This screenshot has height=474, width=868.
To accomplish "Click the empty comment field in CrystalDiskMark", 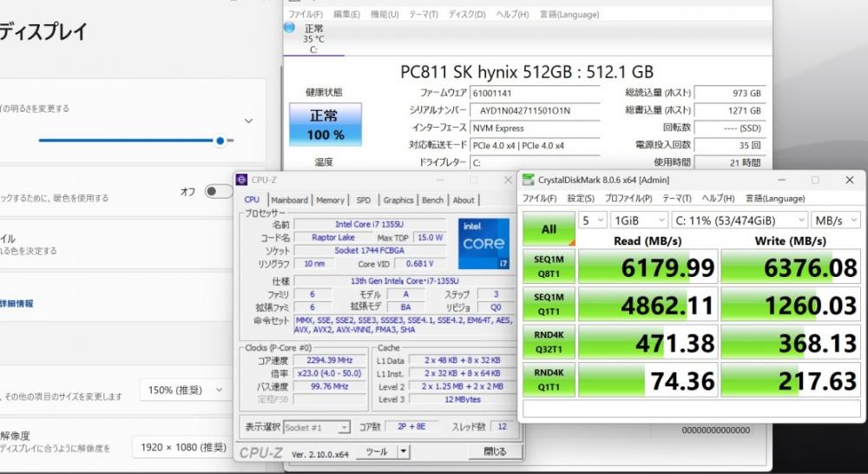I will tap(692, 409).
